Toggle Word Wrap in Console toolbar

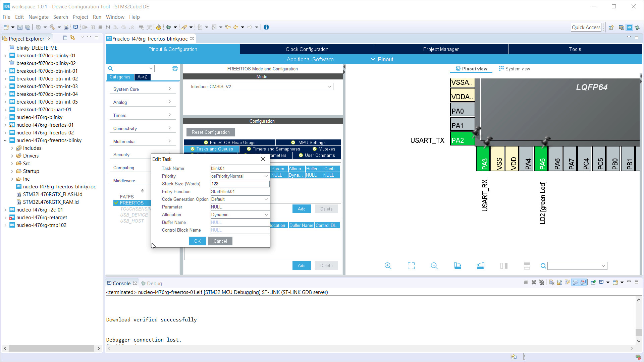pyautogui.click(x=567, y=282)
